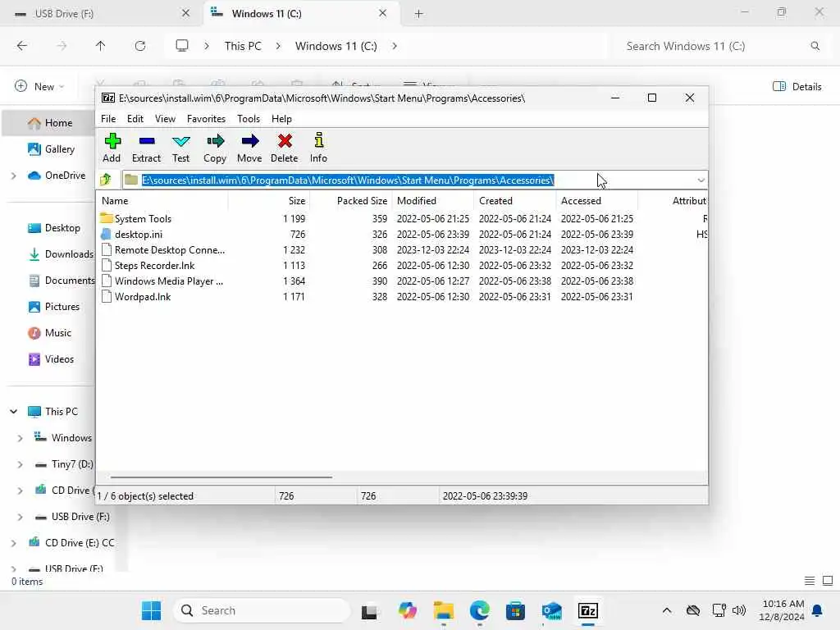Refresh the File Explorer view
This screenshot has height=630, width=840.
140,46
